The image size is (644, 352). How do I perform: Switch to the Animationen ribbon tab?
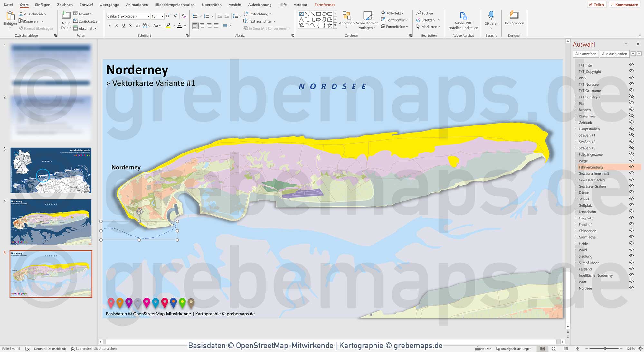pyautogui.click(x=137, y=5)
